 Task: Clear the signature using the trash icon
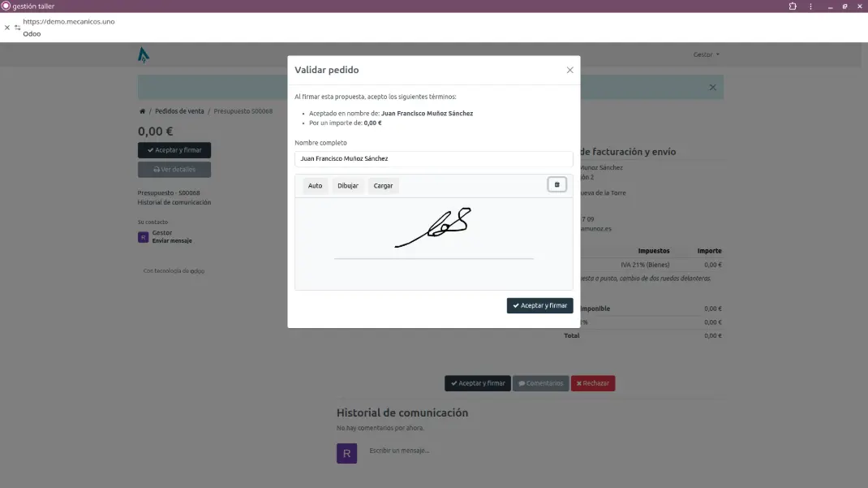tap(556, 184)
